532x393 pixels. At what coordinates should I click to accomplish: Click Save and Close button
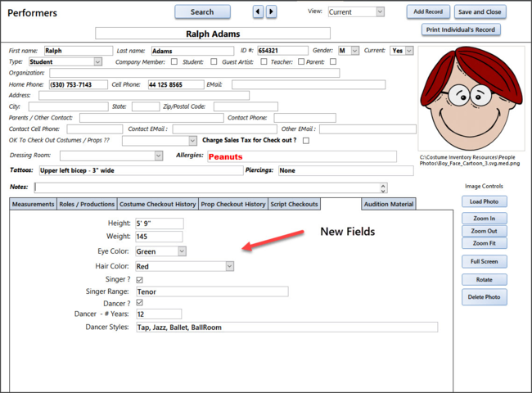pos(480,12)
